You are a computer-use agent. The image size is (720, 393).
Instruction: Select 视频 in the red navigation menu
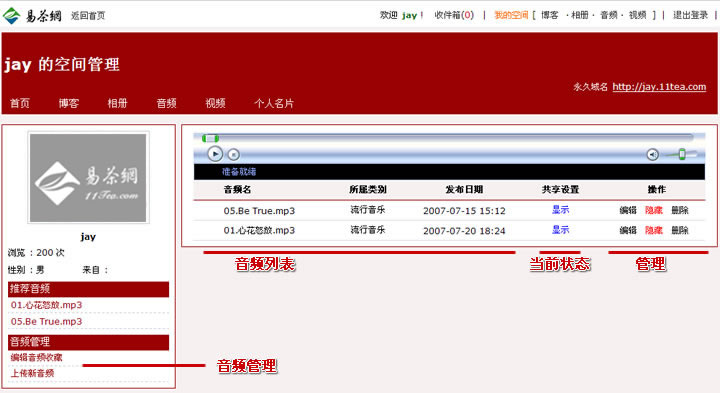[x=215, y=103]
